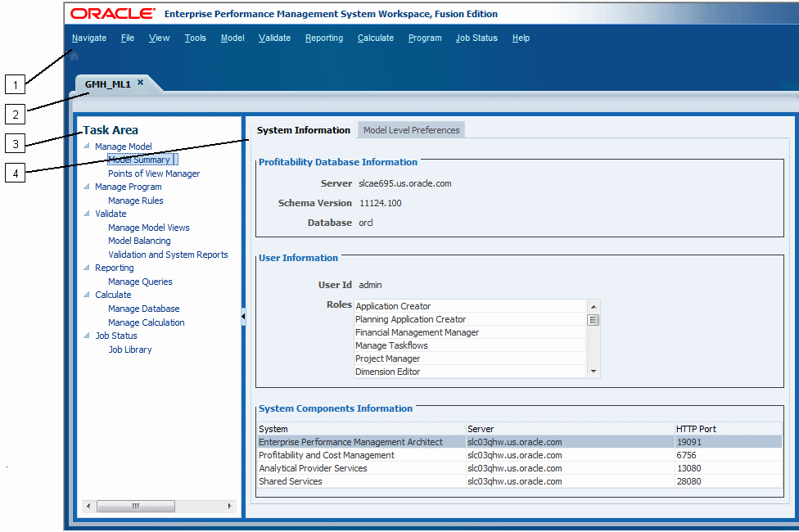
Task: Open the Validate menu in menu bar
Action: (x=275, y=38)
